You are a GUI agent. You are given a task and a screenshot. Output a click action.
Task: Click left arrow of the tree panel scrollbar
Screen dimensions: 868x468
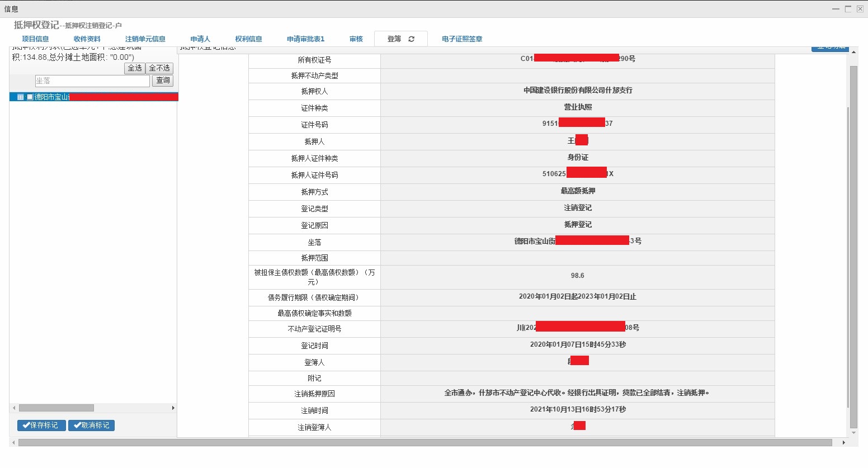coord(14,408)
